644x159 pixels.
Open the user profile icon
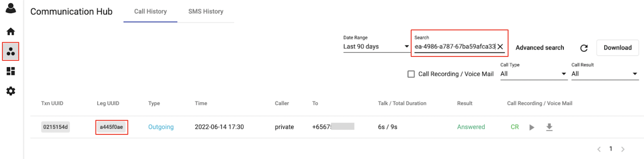(x=11, y=8)
